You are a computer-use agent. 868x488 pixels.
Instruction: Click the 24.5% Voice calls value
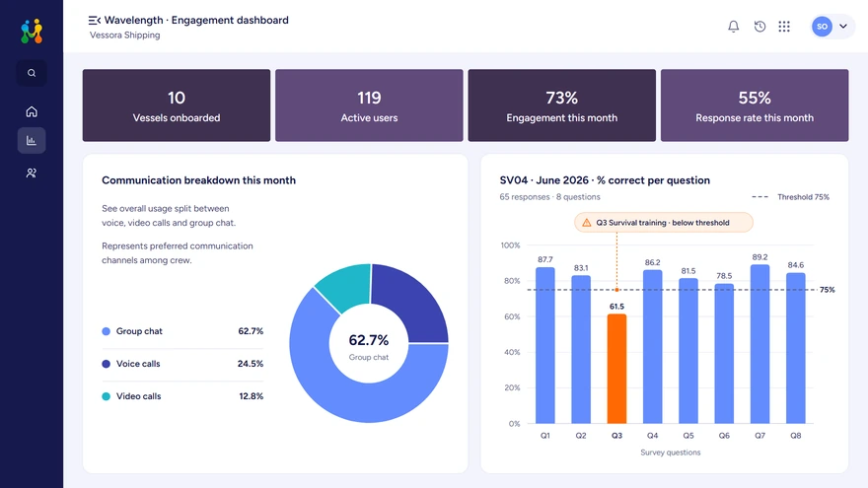click(251, 364)
